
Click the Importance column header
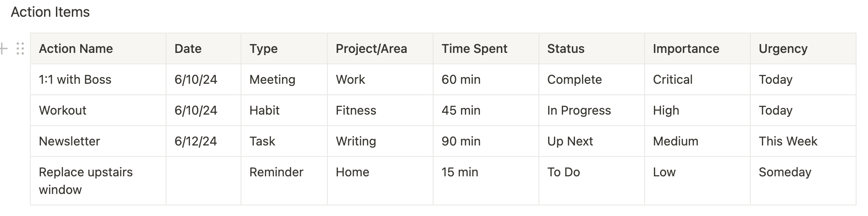coord(697,48)
